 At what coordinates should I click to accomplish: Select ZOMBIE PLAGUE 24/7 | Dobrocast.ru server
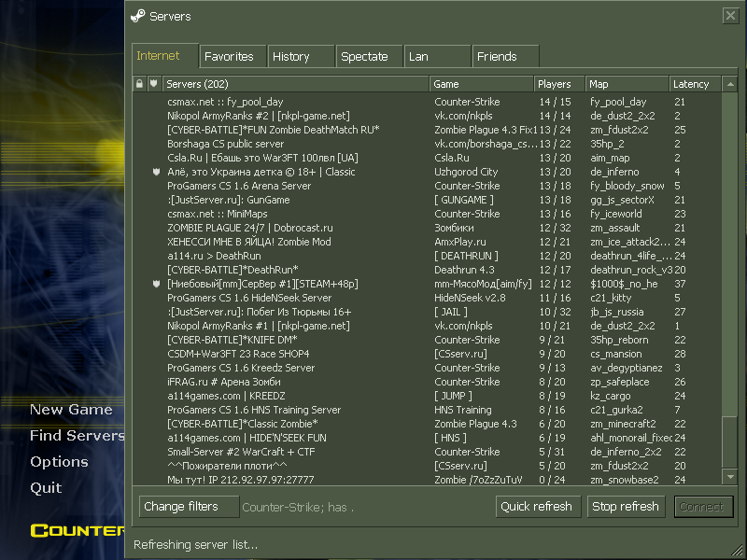click(428, 228)
